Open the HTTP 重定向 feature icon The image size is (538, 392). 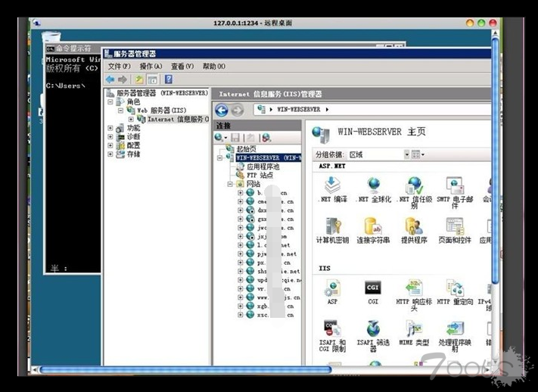[455, 292]
